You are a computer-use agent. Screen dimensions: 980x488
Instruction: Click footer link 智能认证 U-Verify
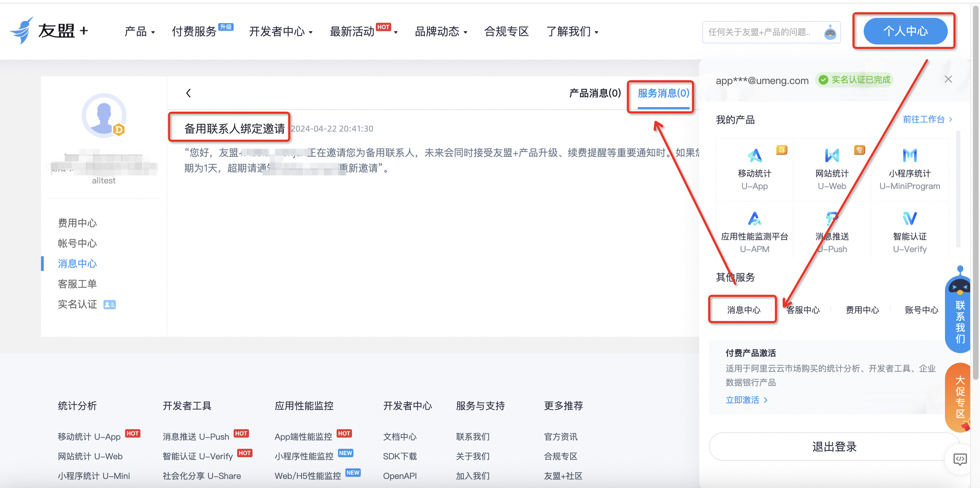[x=198, y=456]
